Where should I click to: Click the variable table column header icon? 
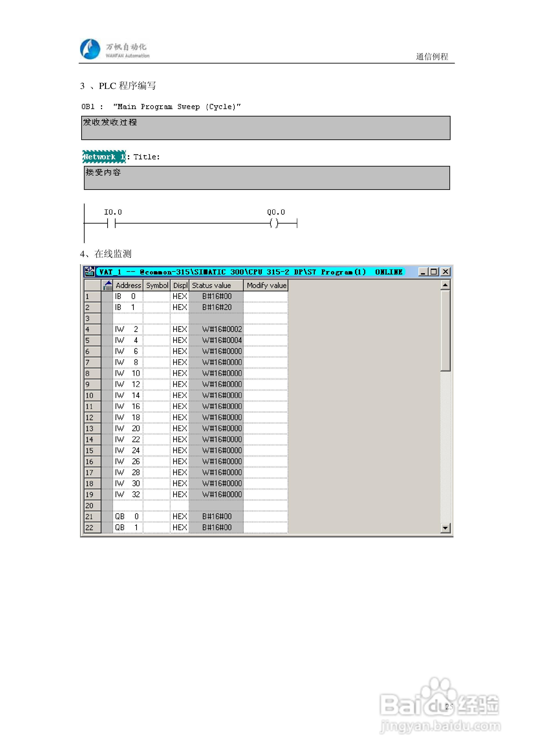tap(107, 285)
